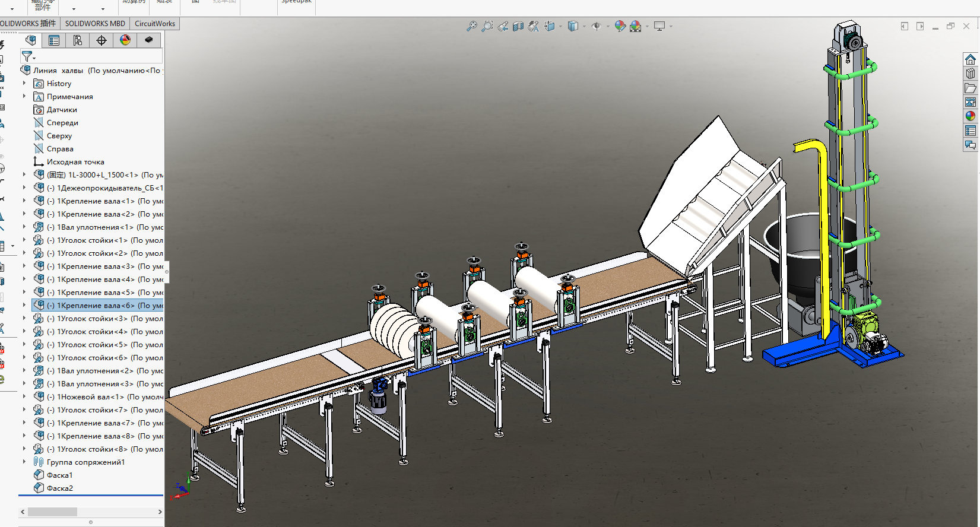The width and height of the screenshot is (980, 527).
Task: Open SOLIDWORKS Resources home icon in task pane
Action: [x=971, y=59]
